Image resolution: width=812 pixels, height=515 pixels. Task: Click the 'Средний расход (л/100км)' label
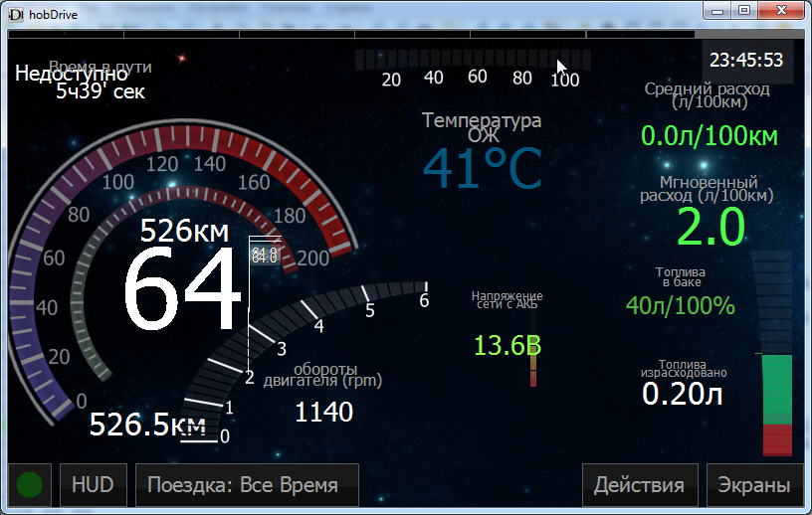[x=708, y=95]
